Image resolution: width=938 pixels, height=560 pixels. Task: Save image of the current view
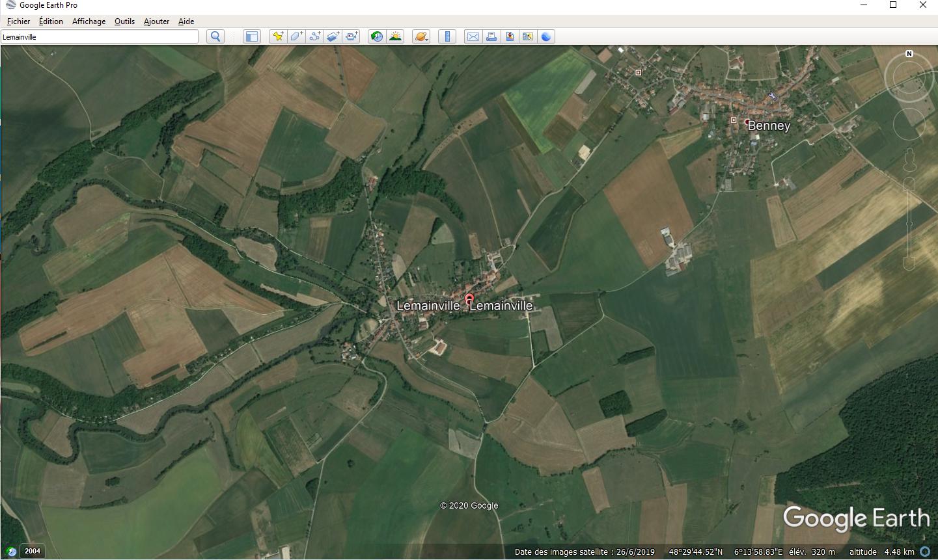(x=510, y=36)
